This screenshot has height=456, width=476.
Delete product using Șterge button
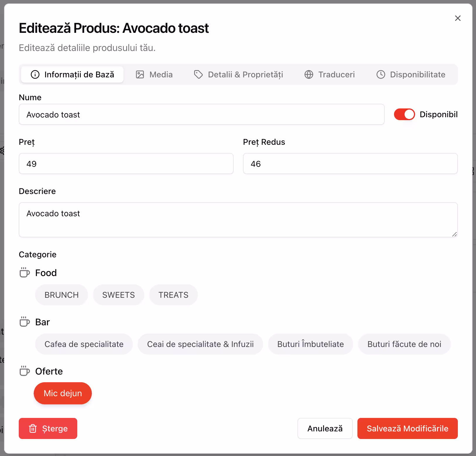48,428
